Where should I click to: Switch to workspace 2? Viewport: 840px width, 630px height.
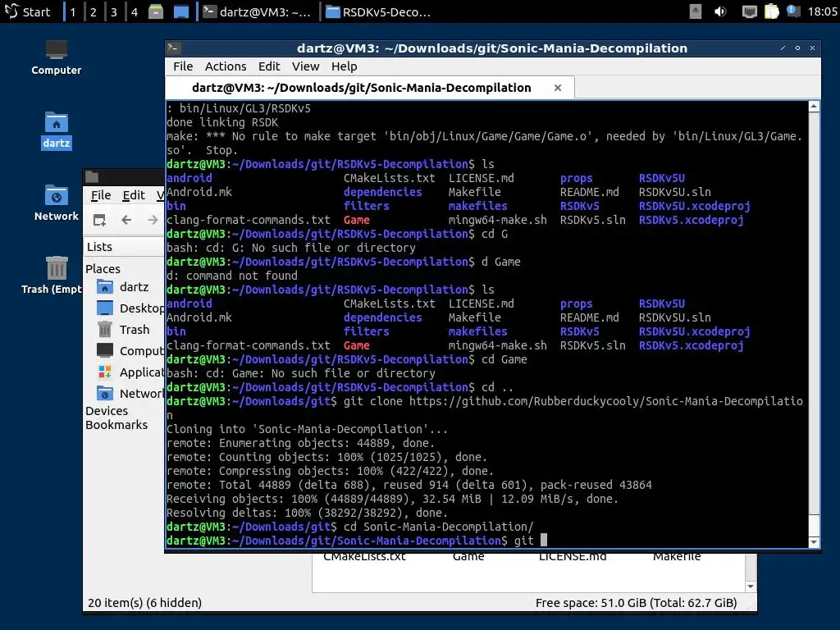94,11
